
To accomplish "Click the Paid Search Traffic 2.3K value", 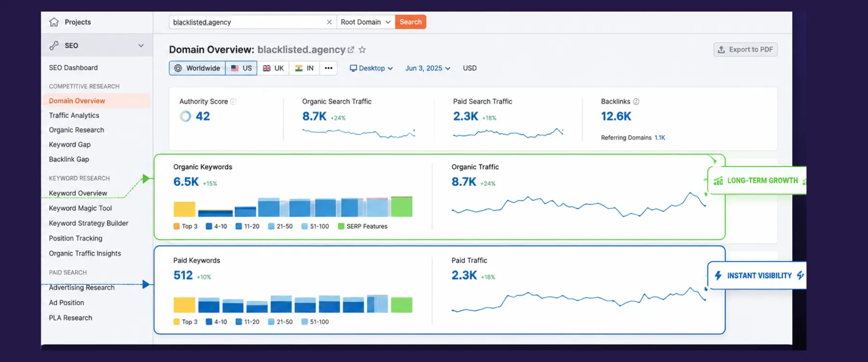I will (466, 116).
